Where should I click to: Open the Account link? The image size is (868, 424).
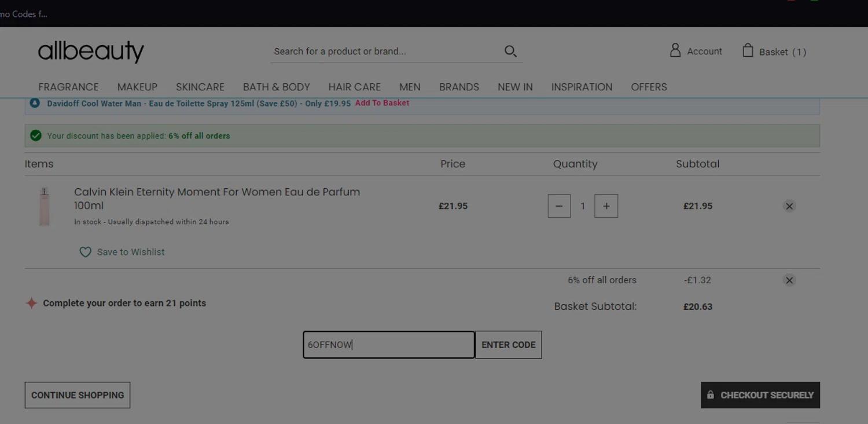[704, 52]
